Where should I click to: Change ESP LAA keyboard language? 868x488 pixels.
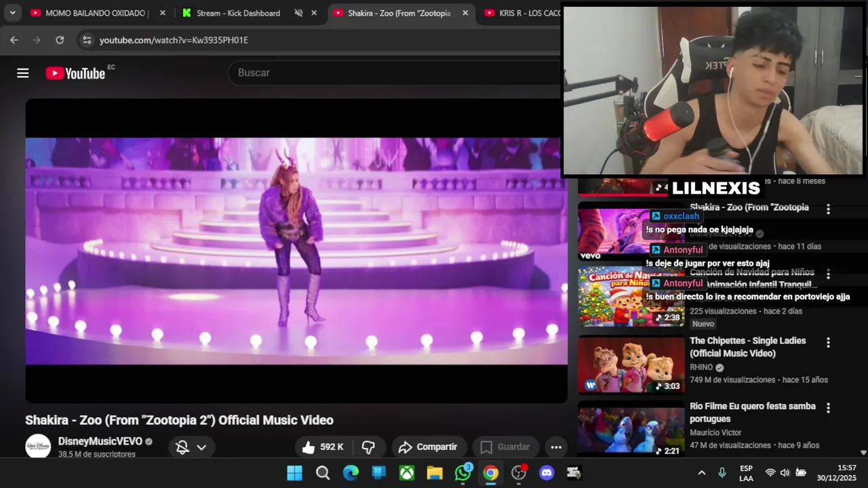(746, 473)
